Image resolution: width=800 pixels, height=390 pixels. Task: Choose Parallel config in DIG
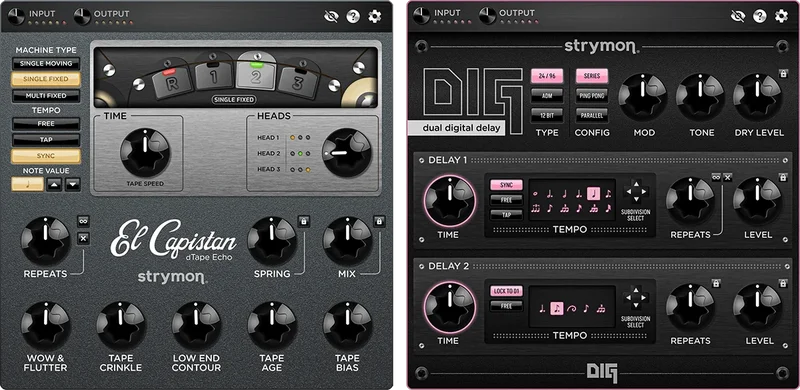[592, 115]
